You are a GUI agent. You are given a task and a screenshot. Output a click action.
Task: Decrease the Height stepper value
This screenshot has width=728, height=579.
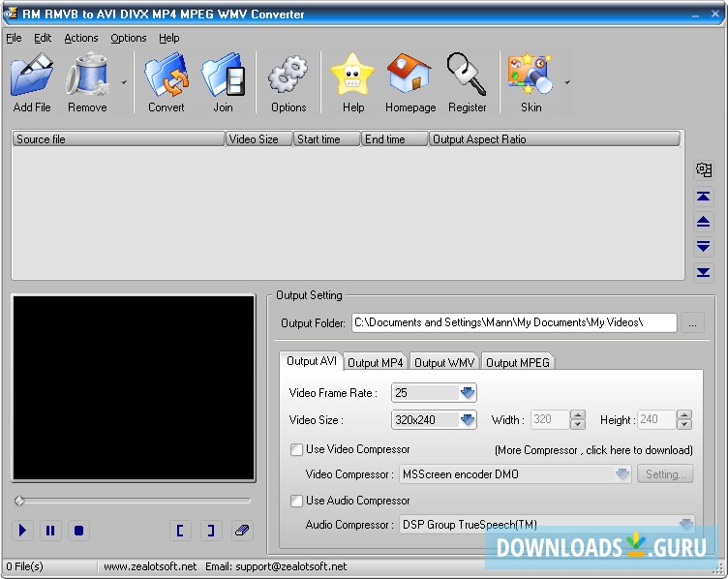pyautogui.click(x=684, y=424)
